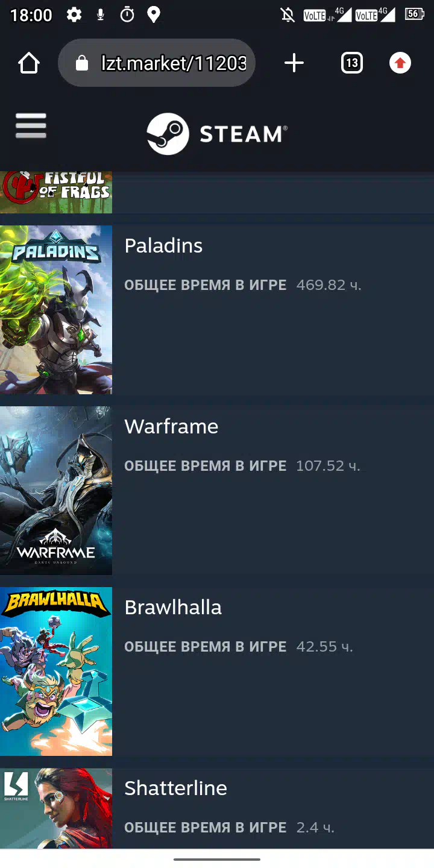Tap the Paladins playtime 469.82 ч. text
This screenshot has width=434, height=868.
tap(329, 285)
